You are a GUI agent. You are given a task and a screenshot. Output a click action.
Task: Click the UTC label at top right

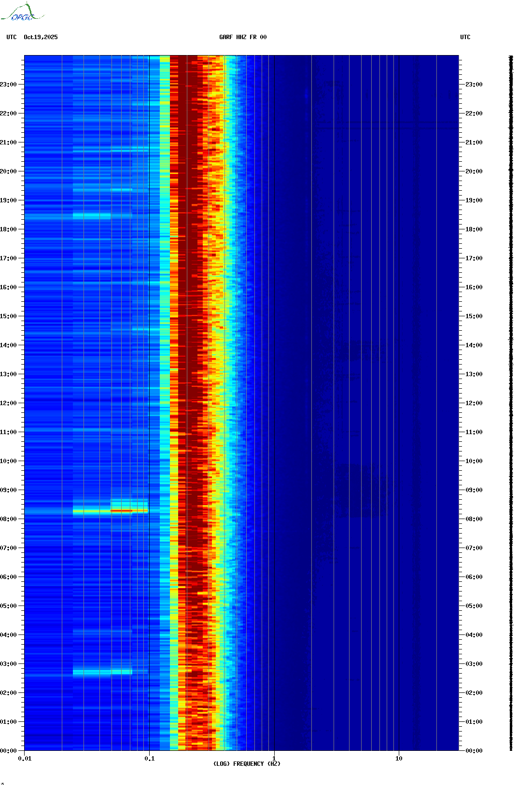pos(465,37)
